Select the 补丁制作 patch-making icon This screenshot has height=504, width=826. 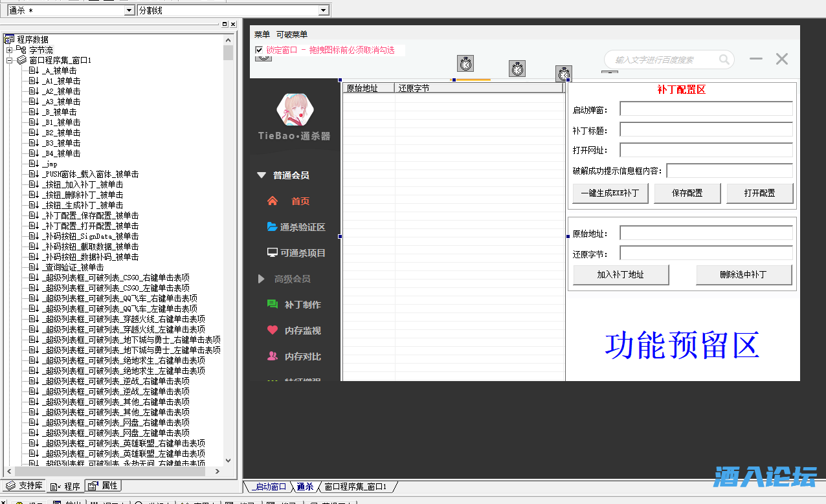272,304
